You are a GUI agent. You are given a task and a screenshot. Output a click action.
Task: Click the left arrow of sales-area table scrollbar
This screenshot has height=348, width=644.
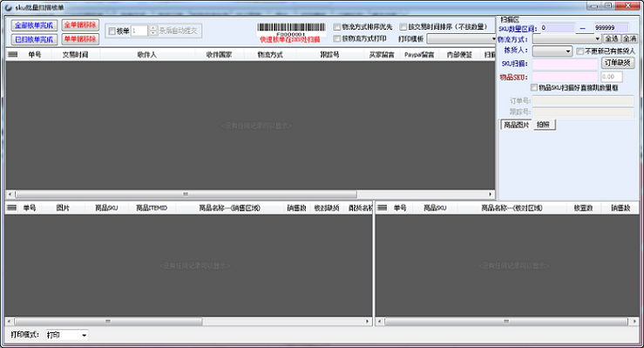(x=10, y=322)
